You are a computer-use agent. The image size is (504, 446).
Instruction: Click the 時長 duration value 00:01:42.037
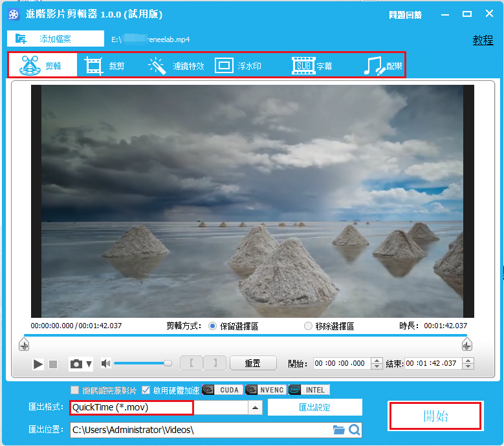pos(445,326)
